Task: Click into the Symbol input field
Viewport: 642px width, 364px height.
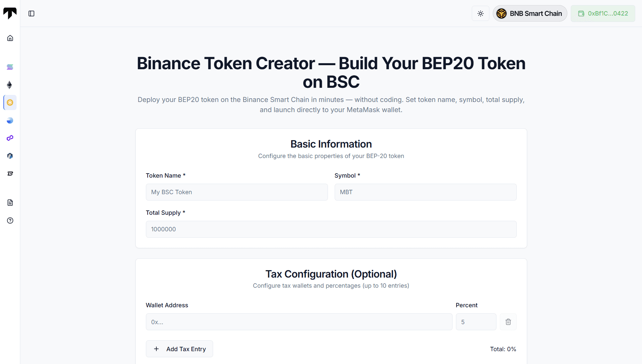Action: point(425,192)
